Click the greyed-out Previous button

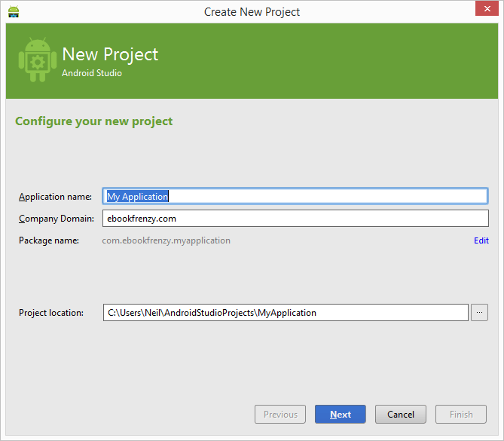pos(280,414)
